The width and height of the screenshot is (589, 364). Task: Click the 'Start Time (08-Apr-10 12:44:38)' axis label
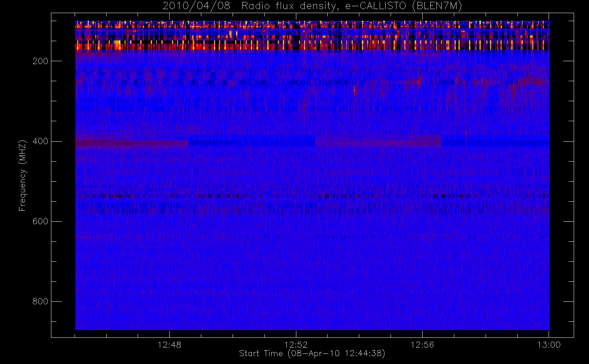coord(312,353)
